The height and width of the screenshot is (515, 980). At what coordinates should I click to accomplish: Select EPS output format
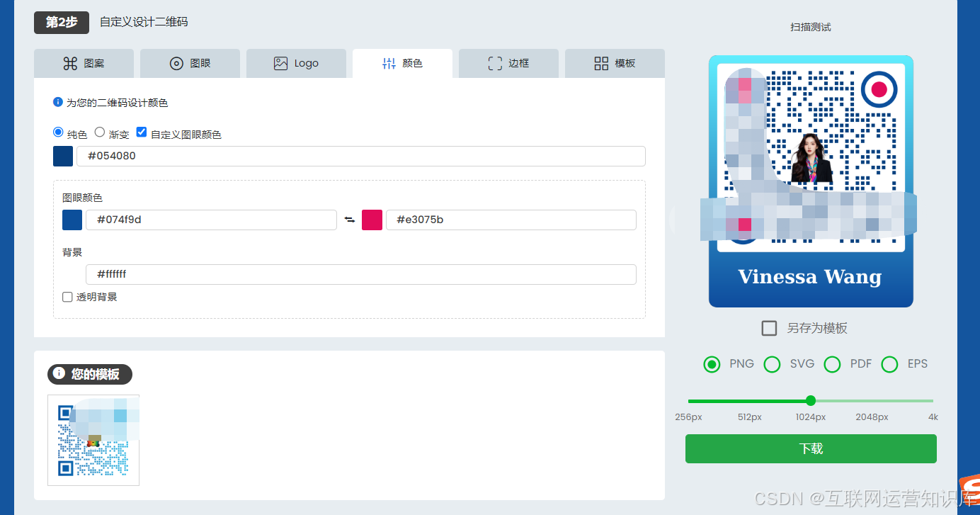pyautogui.click(x=889, y=364)
